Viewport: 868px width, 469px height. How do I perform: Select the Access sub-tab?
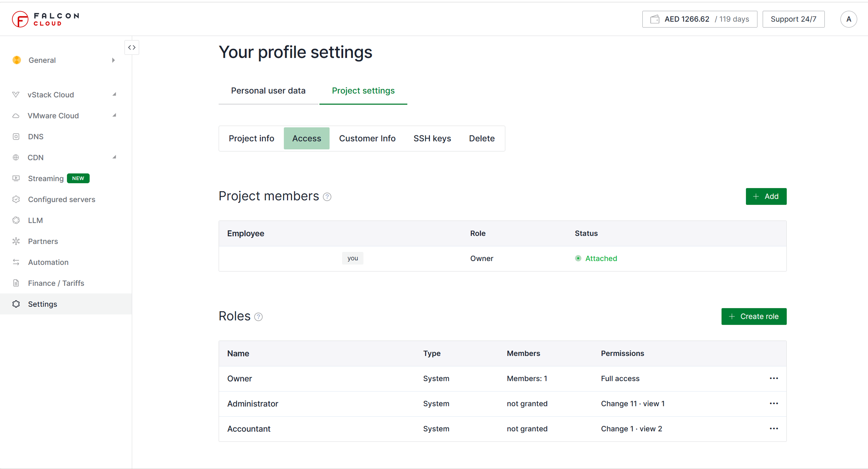tap(307, 139)
